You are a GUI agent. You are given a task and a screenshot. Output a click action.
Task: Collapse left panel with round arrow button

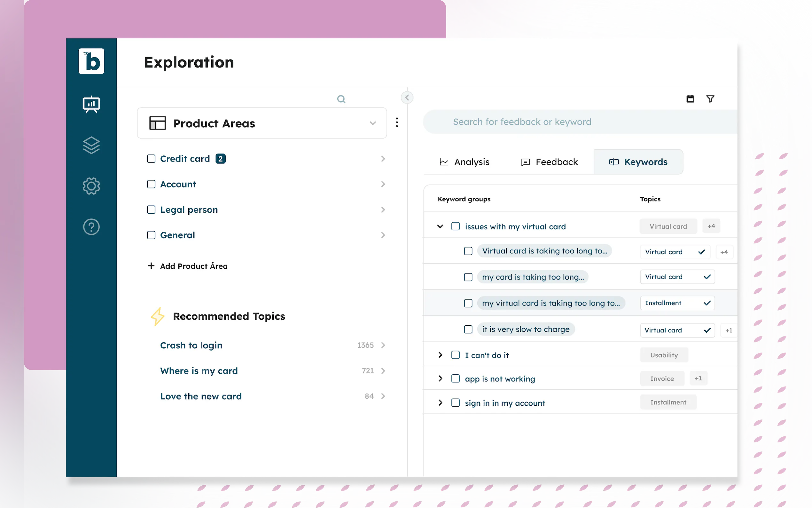[x=407, y=98]
